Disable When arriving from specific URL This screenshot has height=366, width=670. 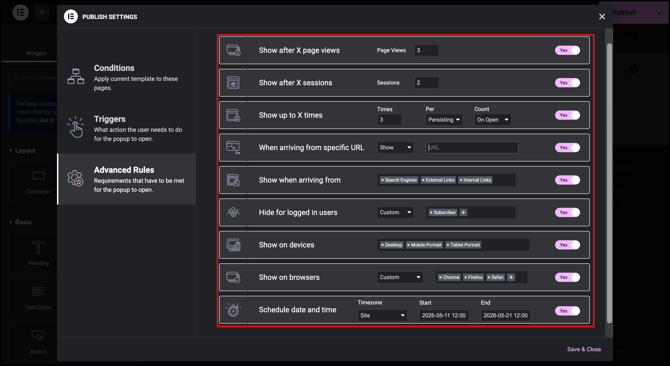click(x=567, y=148)
